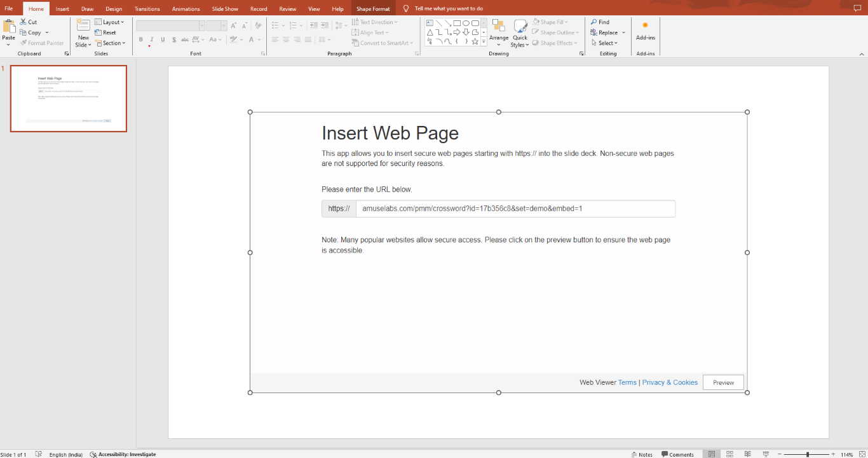
Task: Click the "Insert Web Page" heading
Action: pyautogui.click(x=390, y=133)
